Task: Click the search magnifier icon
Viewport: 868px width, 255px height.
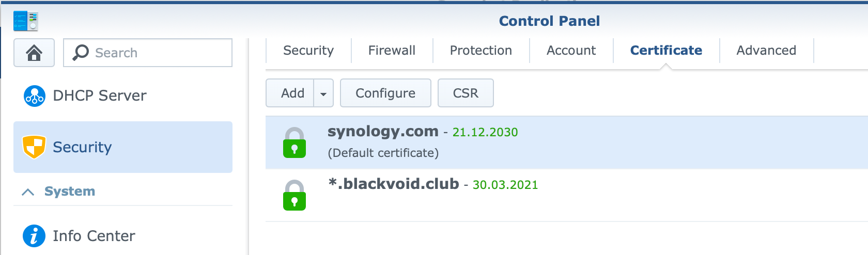Action: [81, 53]
